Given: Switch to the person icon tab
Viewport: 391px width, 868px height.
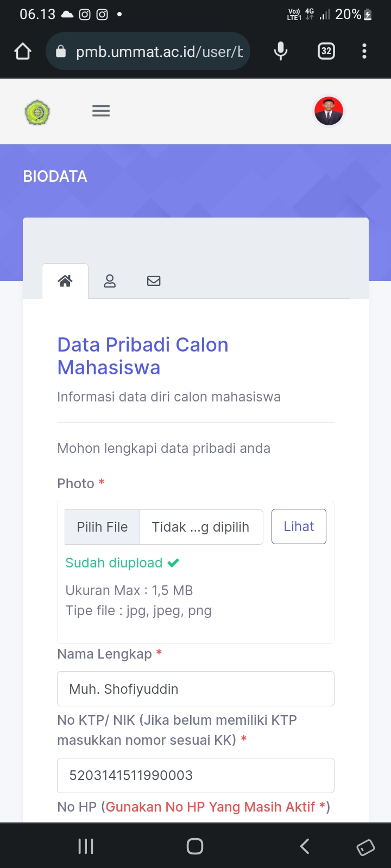Looking at the screenshot, I should (110, 281).
